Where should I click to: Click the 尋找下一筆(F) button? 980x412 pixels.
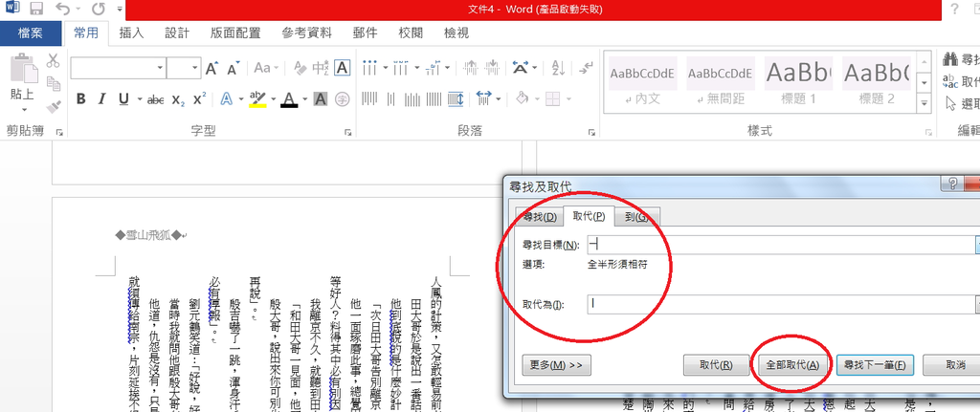click(875, 364)
